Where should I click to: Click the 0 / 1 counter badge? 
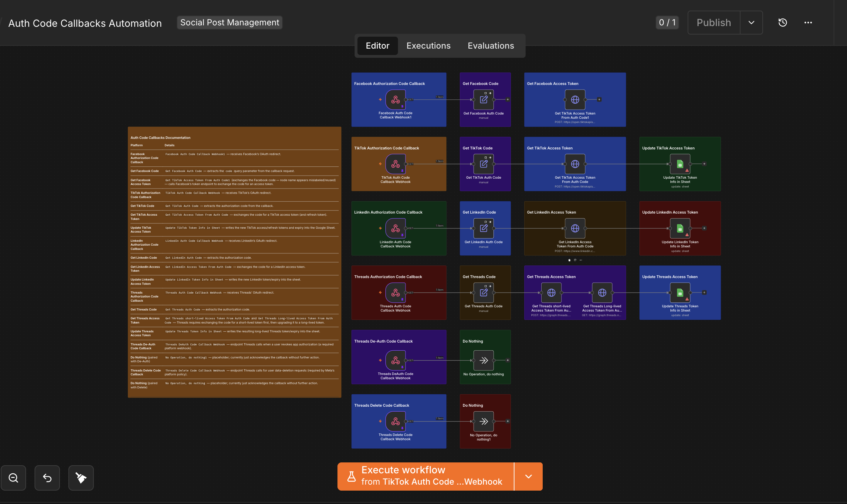click(x=667, y=23)
